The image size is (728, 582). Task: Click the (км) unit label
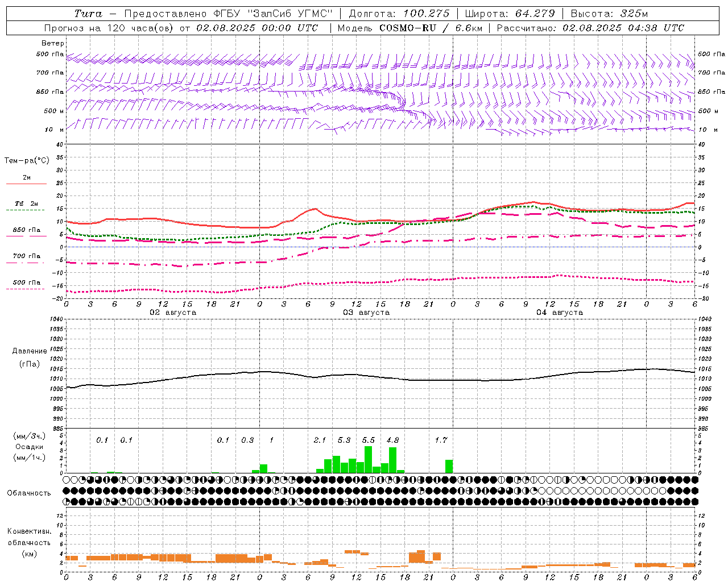click(30, 554)
